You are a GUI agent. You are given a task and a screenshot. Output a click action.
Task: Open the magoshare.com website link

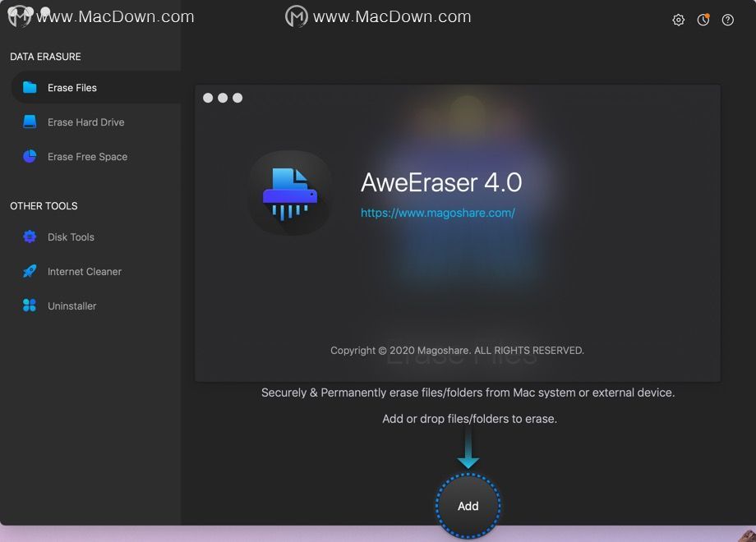[438, 213]
